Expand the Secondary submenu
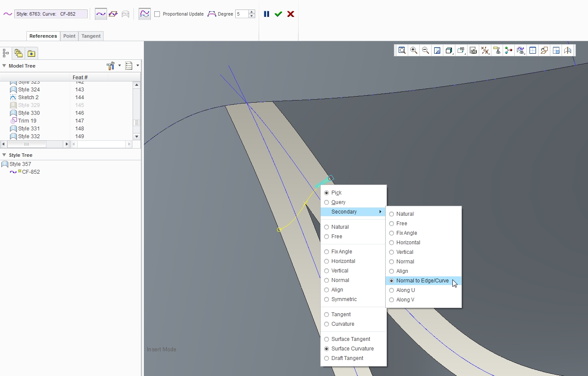 click(x=353, y=212)
